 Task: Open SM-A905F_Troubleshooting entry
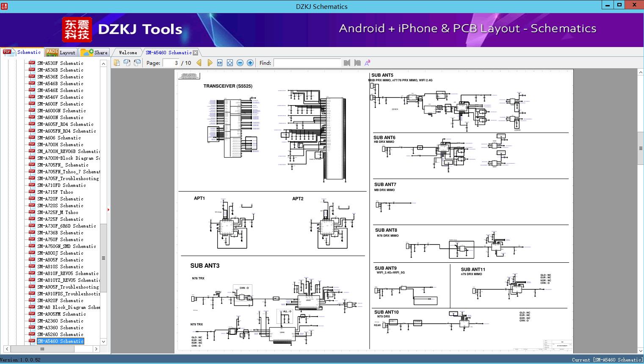tap(68, 287)
